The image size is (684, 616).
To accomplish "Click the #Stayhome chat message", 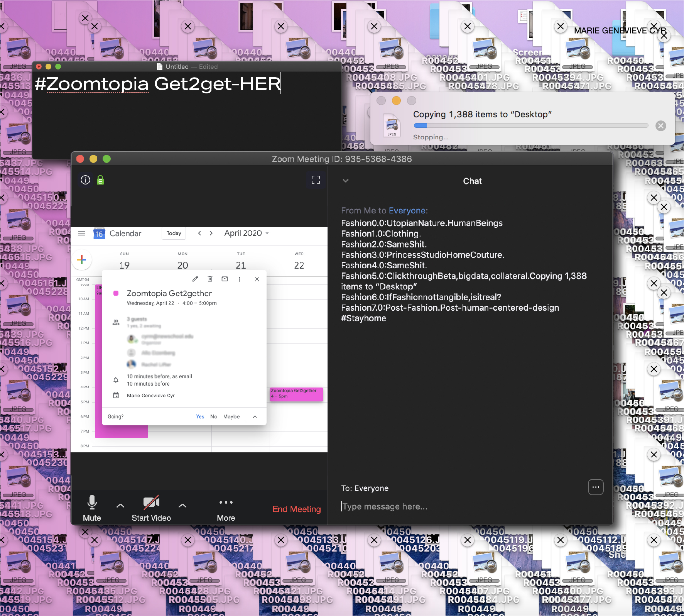I will pyautogui.click(x=363, y=318).
